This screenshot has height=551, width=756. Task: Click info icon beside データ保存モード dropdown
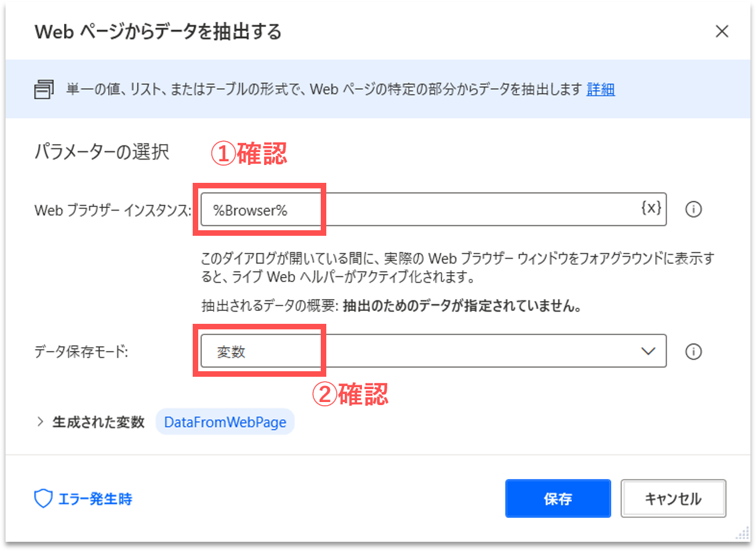(693, 352)
